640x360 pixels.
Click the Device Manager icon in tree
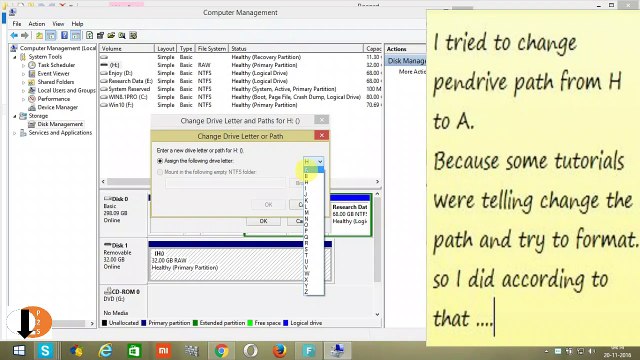point(32,107)
